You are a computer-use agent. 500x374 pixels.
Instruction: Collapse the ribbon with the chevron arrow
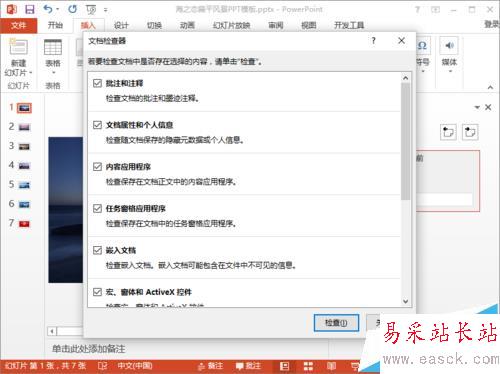[x=490, y=87]
